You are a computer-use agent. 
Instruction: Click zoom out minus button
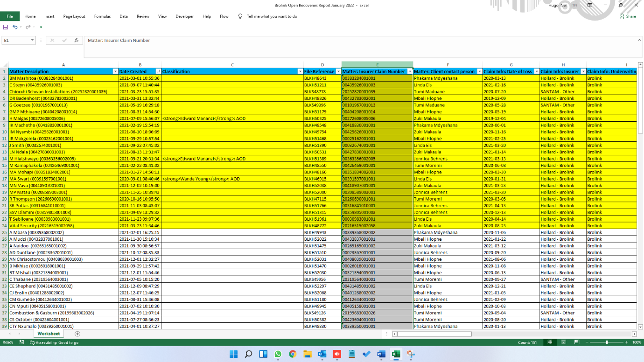[x=588, y=342]
